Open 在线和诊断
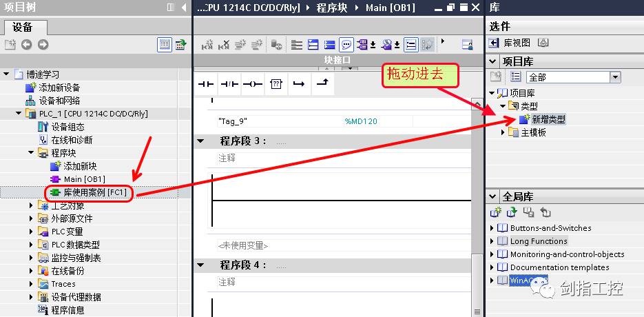 (x=72, y=140)
